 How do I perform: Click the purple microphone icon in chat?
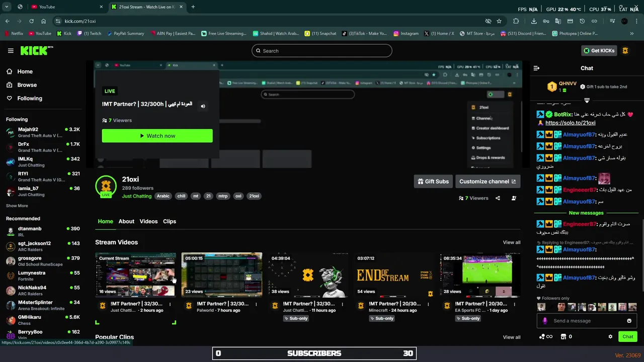[x=545, y=321]
